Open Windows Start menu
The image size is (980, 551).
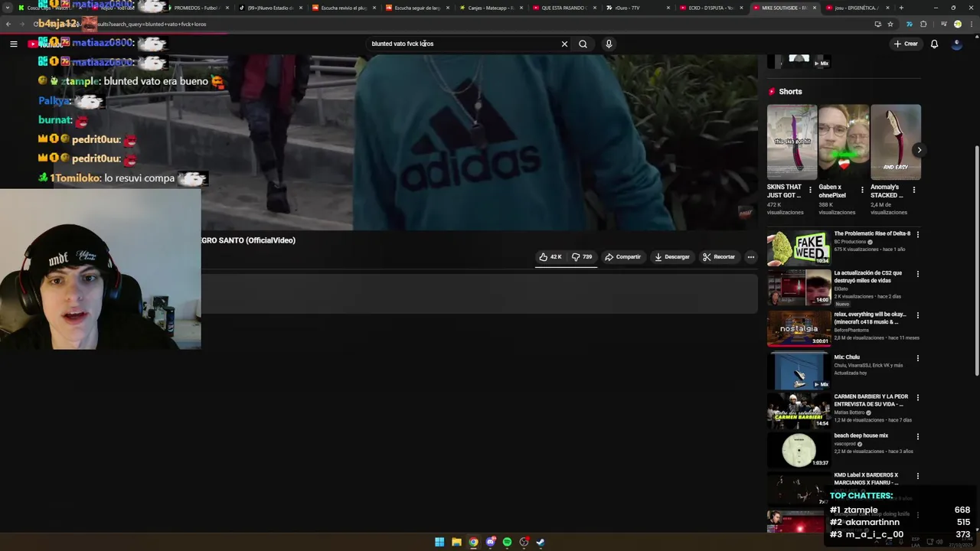pos(439,542)
